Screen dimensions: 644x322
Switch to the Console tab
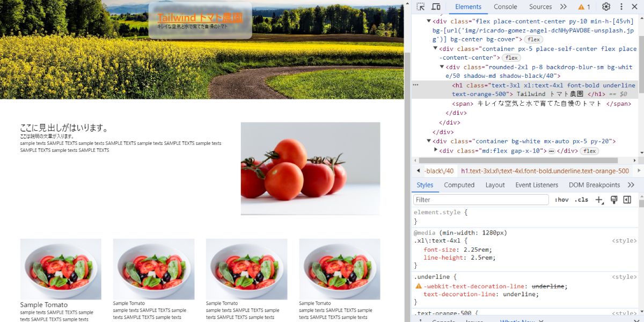tap(506, 7)
